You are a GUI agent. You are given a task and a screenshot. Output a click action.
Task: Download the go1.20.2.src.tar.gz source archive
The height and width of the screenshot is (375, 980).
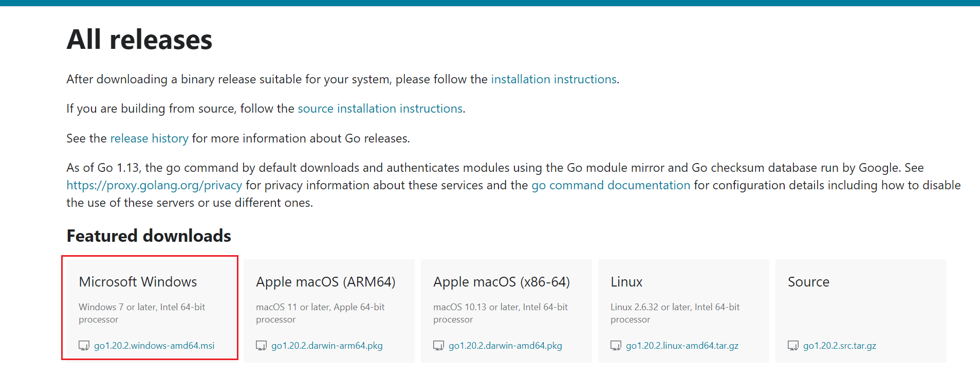tap(840, 346)
